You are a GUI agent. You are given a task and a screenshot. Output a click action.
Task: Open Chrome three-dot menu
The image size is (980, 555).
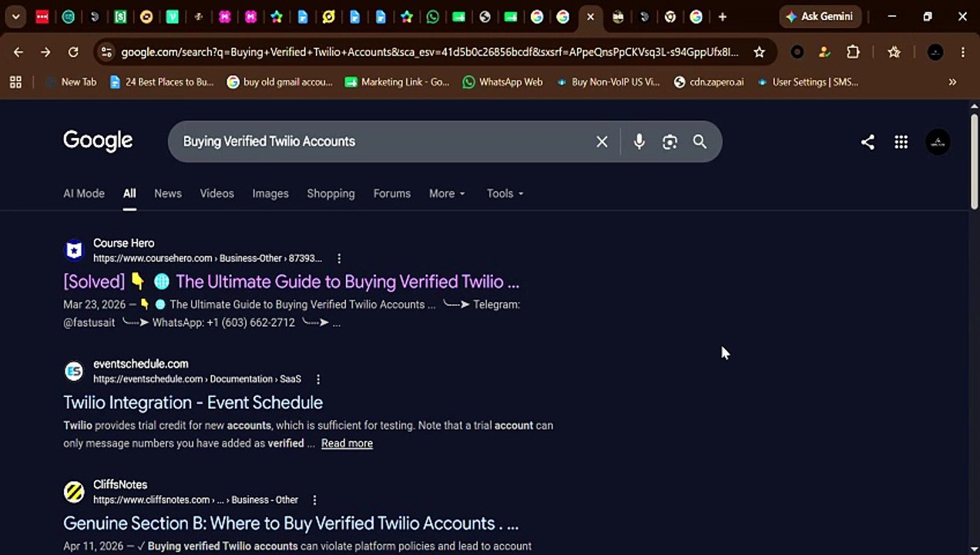pyautogui.click(x=962, y=52)
